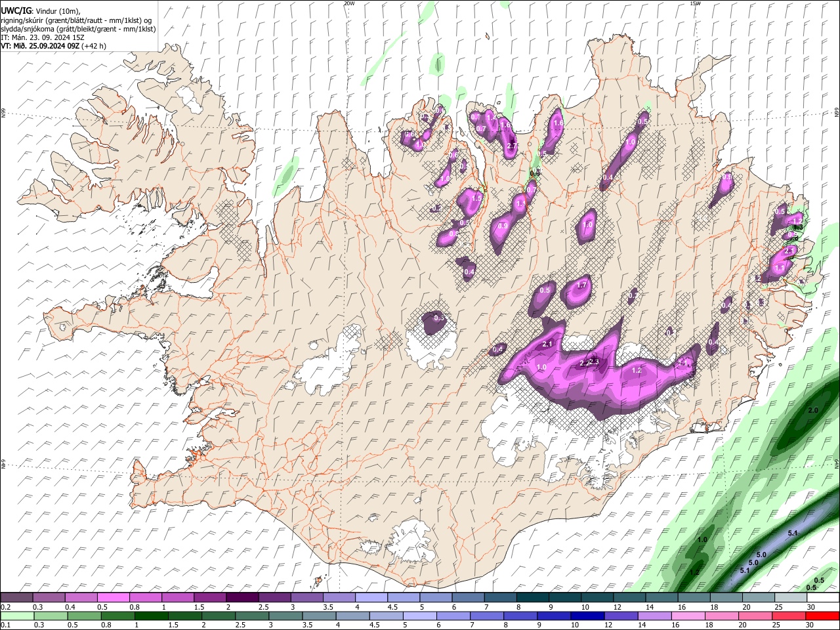Click the 15W longitude label at the top edge

[695, 3]
